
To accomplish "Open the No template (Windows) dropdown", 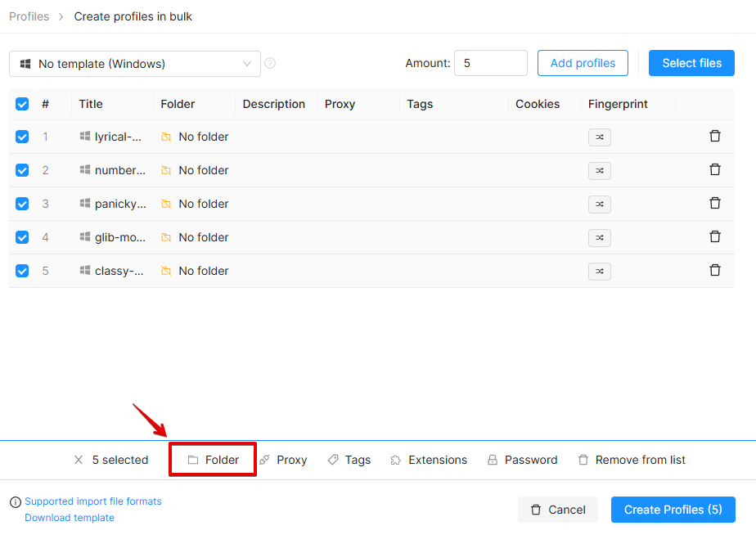I will click(135, 64).
